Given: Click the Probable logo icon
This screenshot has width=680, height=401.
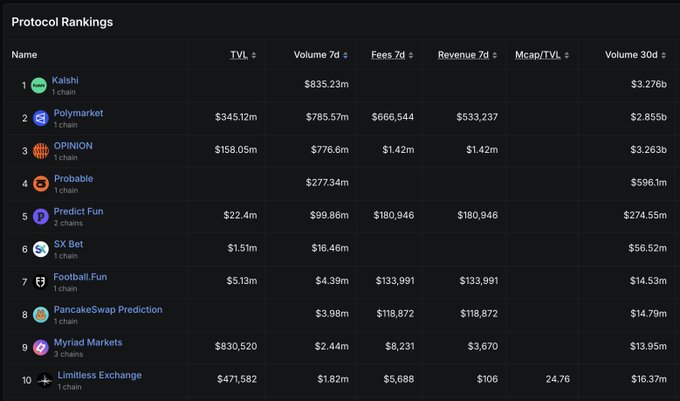Looking at the screenshot, I should pyautogui.click(x=40, y=184).
